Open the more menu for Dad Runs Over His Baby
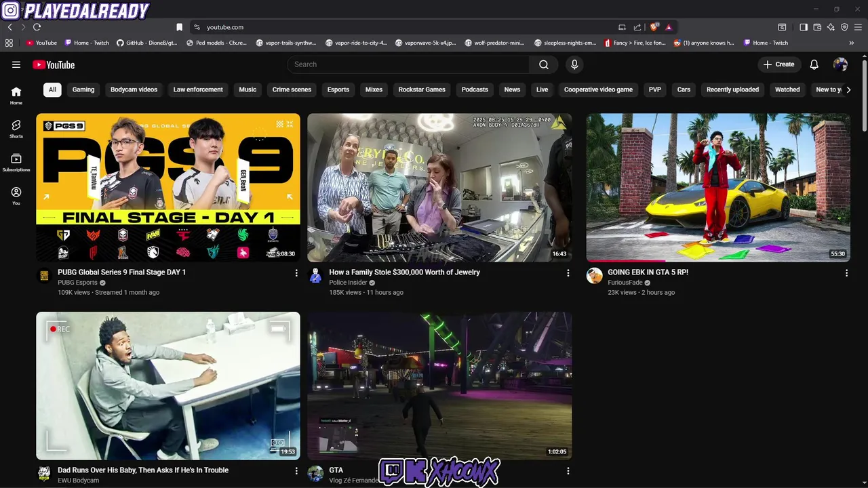 point(296,470)
